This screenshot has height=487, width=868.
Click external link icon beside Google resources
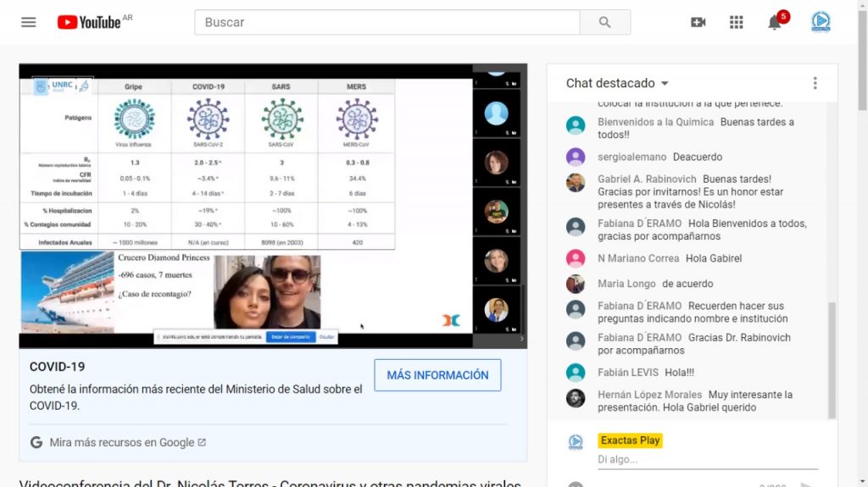[x=202, y=442]
